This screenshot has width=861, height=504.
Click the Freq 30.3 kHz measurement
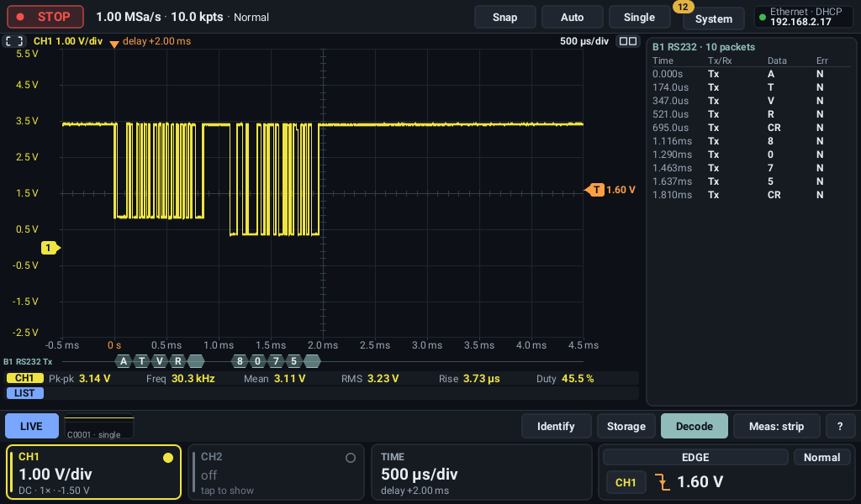click(181, 378)
